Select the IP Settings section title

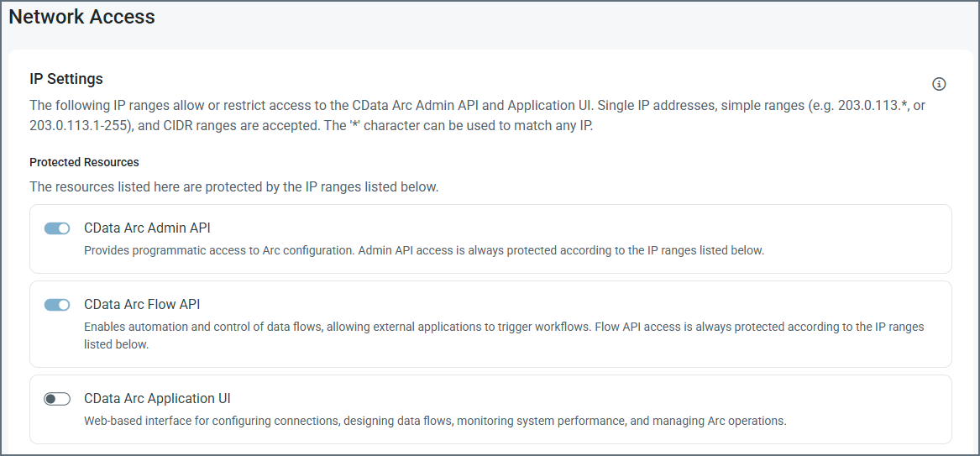click(x=66, y=79)
